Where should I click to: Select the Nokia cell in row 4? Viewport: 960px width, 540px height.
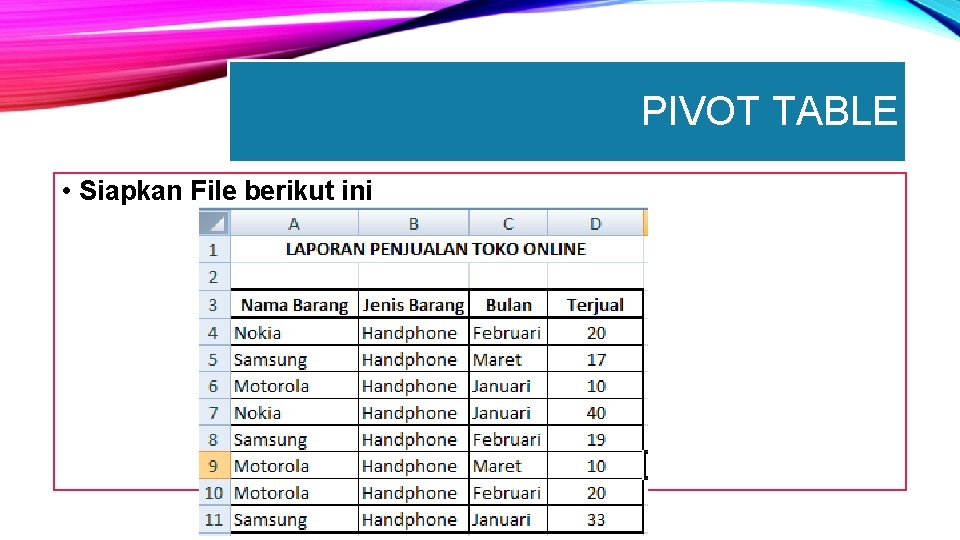[x=294, y=332]
